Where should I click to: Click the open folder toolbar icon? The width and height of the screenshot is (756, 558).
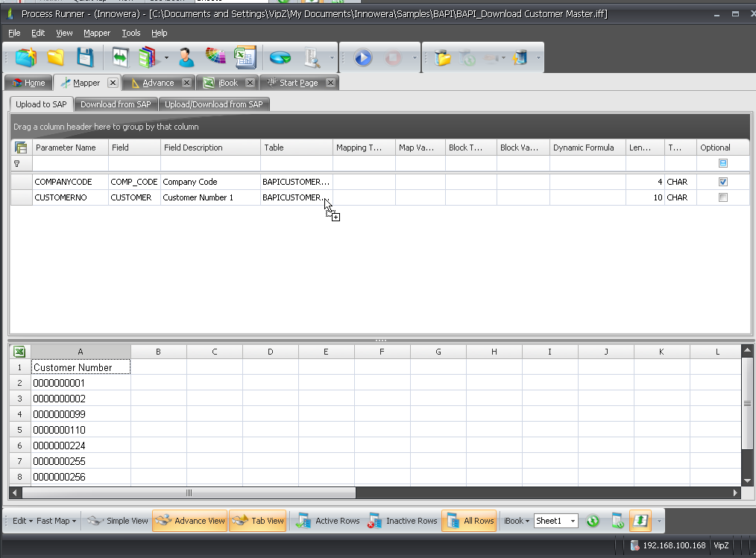(56, 57)
